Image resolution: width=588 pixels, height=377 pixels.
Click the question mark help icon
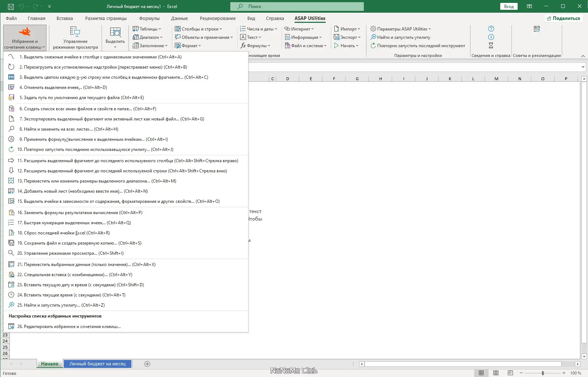click(x=491, y=29)
